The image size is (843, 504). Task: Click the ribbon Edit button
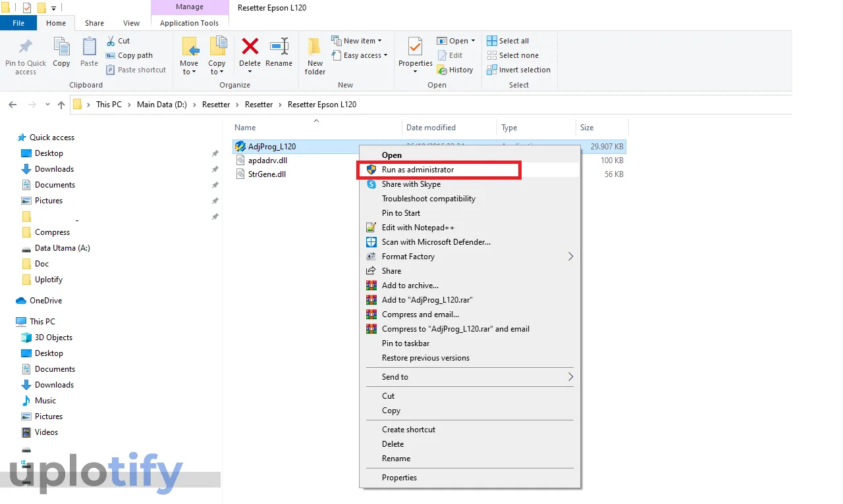click(450, 55)
